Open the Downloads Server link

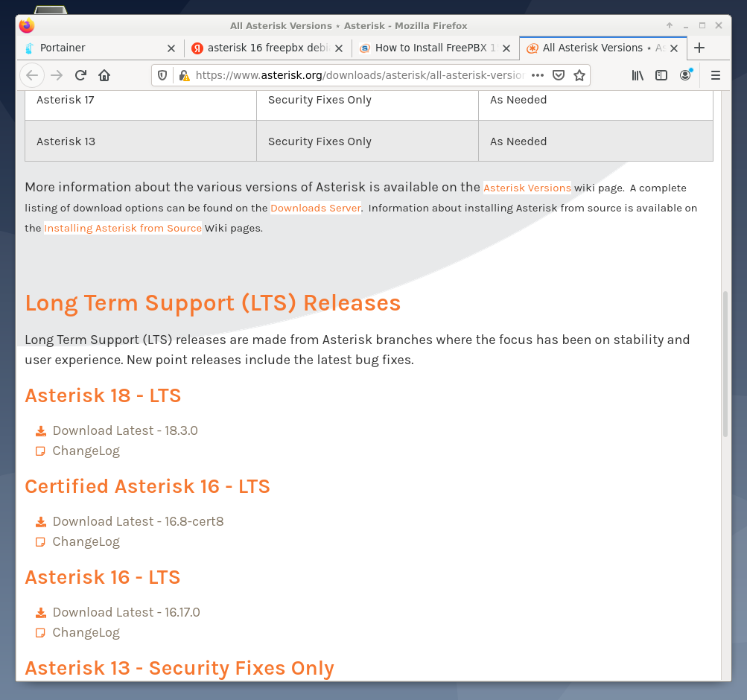(x=315, y=208)
